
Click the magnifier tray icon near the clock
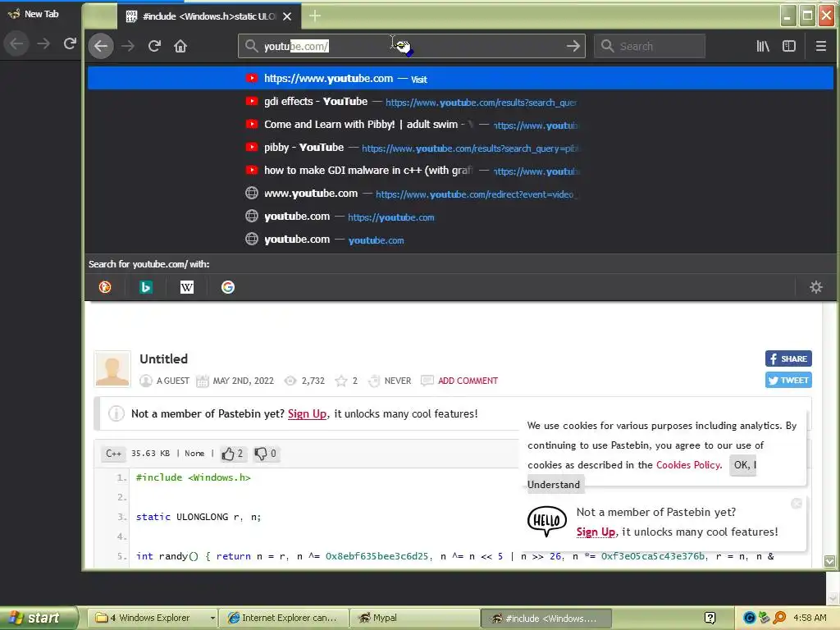point(779,618)
